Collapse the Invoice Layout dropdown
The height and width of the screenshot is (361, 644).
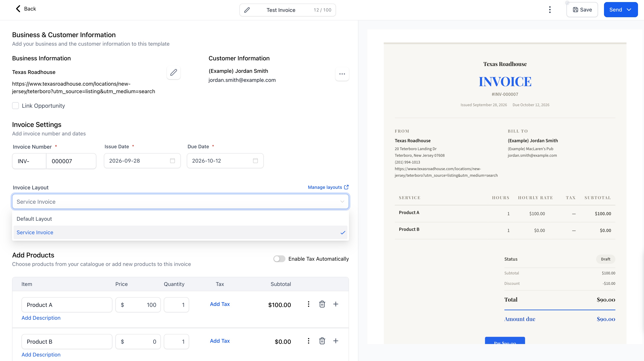tap(342, 202)
